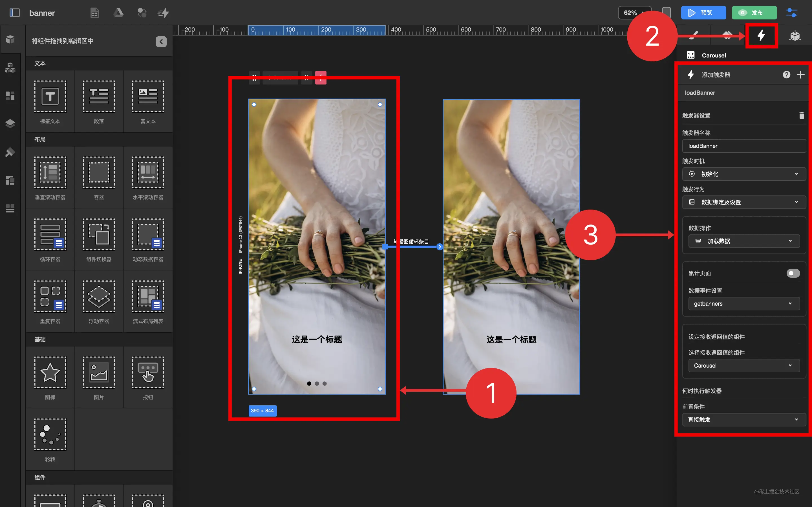Viewport: 812px width, 507px height.
Task: Click the 富文本 rich text component
Action: tap(148, 97)
